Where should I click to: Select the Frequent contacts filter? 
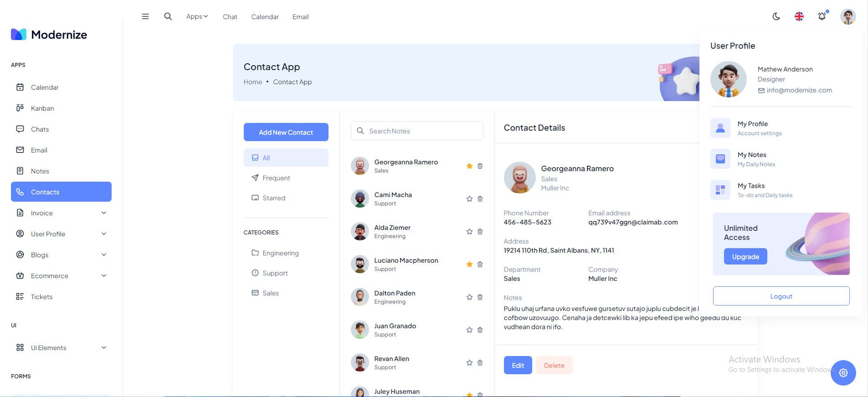(276, 178)
